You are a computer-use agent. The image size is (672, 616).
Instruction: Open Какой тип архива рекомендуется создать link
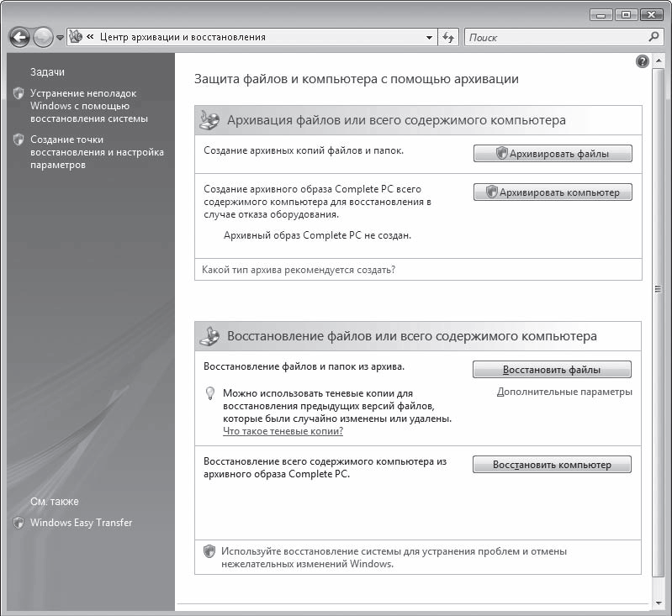coord(299,270)
